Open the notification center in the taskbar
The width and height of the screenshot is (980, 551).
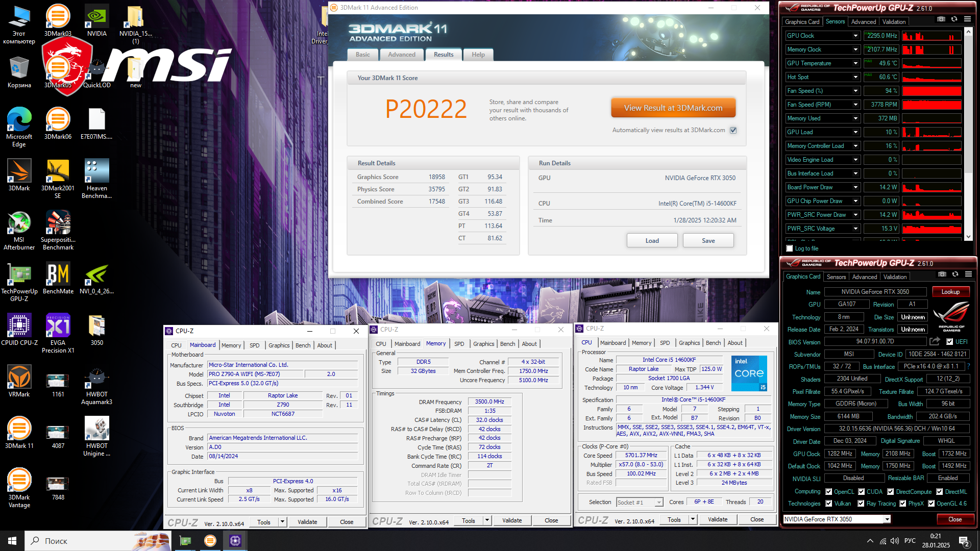(964, 541)
